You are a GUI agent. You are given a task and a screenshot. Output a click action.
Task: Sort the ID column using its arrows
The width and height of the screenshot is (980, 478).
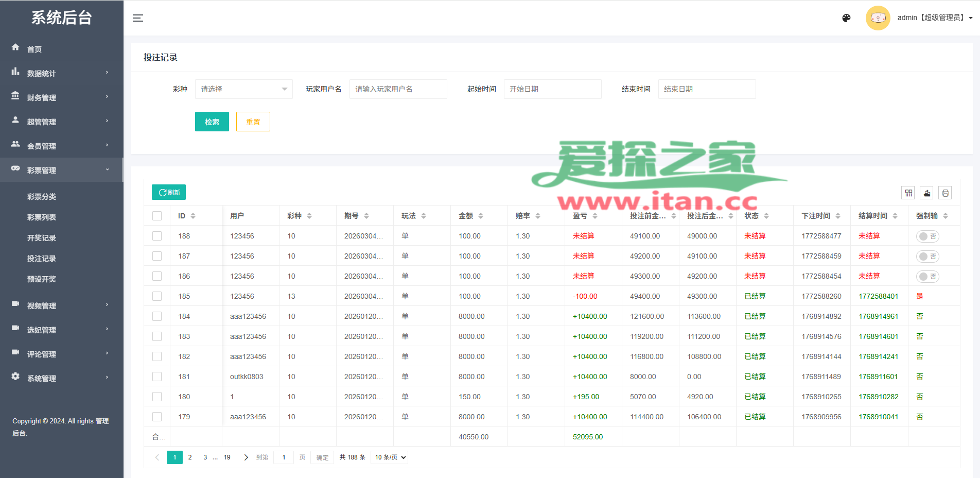pyautogui.click(x=193, y=216)
